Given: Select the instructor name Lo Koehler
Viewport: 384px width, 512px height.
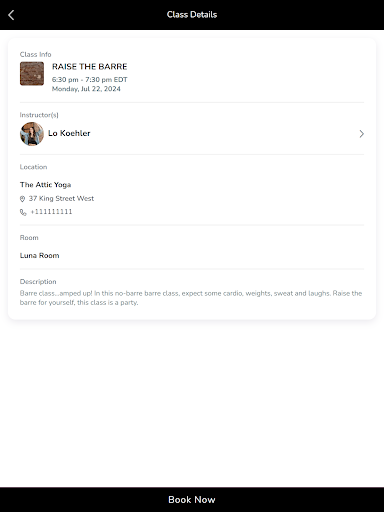Looking at the screenshot, I should click(x=69, y=133).
